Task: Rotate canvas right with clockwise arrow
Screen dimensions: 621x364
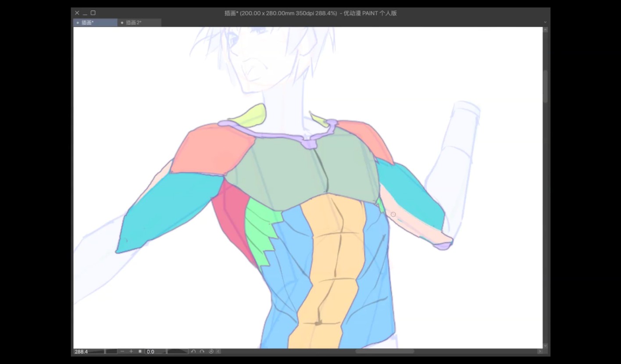Action: (202, 351)
